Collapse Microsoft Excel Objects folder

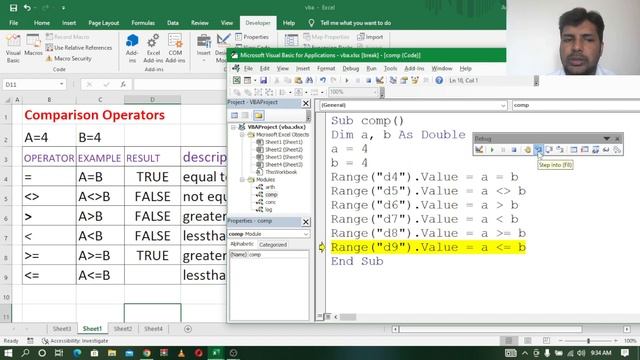coord(242,134)
